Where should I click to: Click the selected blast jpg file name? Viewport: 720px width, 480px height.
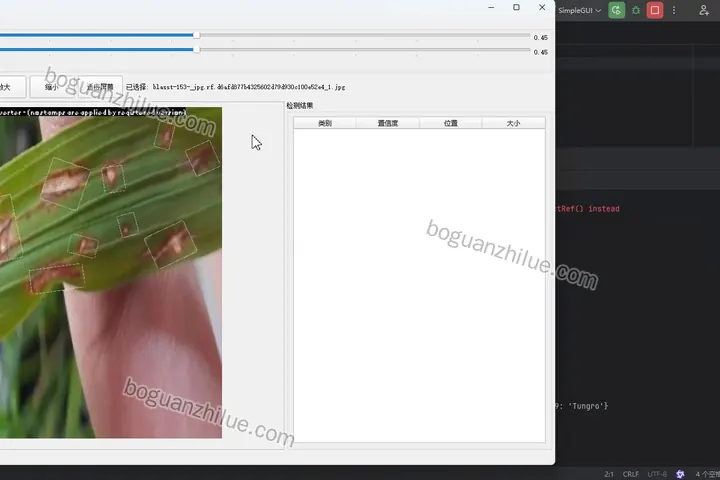click(249, 87)
